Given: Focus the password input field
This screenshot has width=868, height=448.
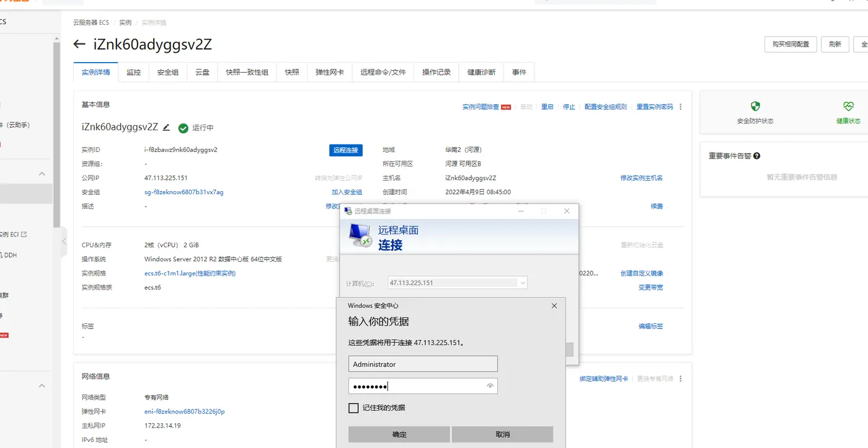Looking at the screenshot, I should pos(423,386).
